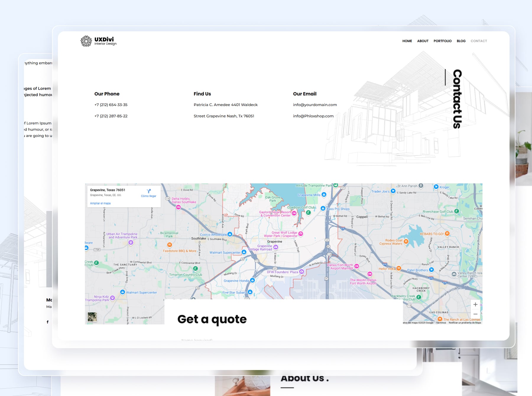The image size is (532, 396).
Task: Click the info@yourdomain.com email address
Action: 315,105
